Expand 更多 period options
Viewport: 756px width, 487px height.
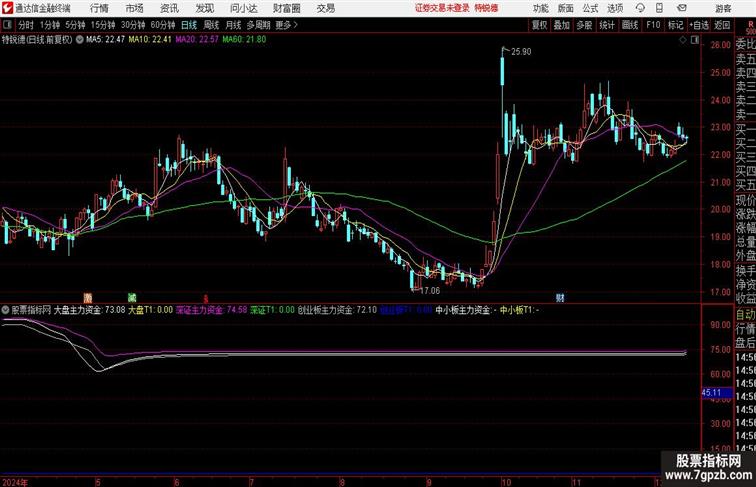(x=286, y=25)
